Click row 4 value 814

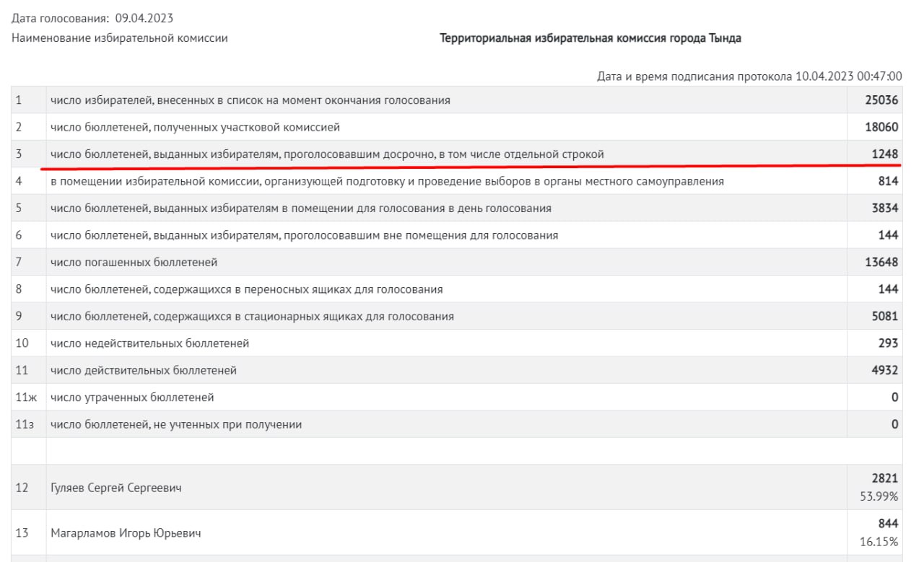pos(888,181)
